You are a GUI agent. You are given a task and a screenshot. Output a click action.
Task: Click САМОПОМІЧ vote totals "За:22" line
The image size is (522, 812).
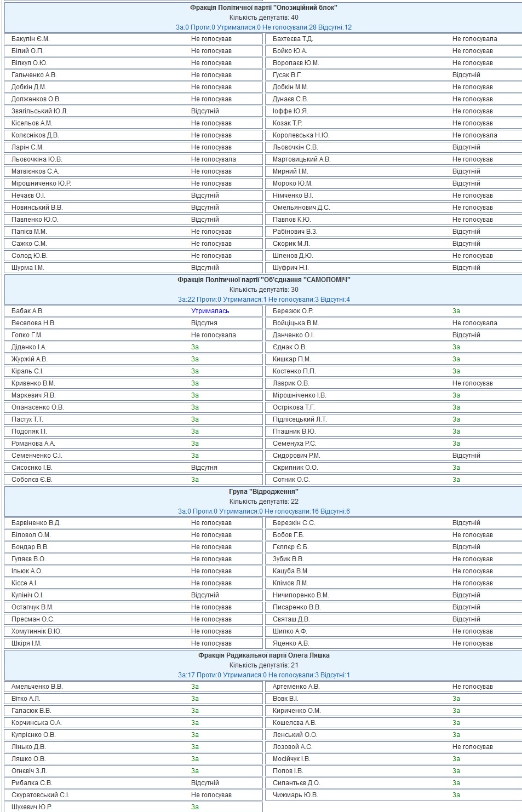pos(263,300)
